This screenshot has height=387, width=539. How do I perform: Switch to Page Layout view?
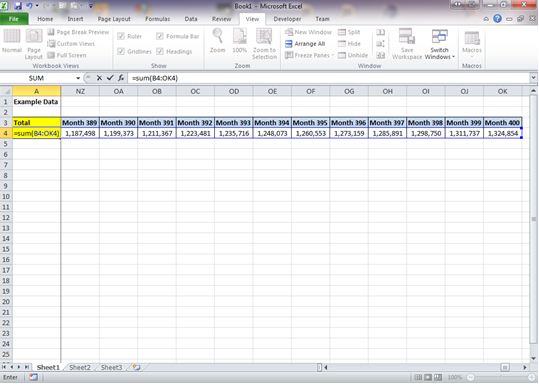(x=34, y=44)
